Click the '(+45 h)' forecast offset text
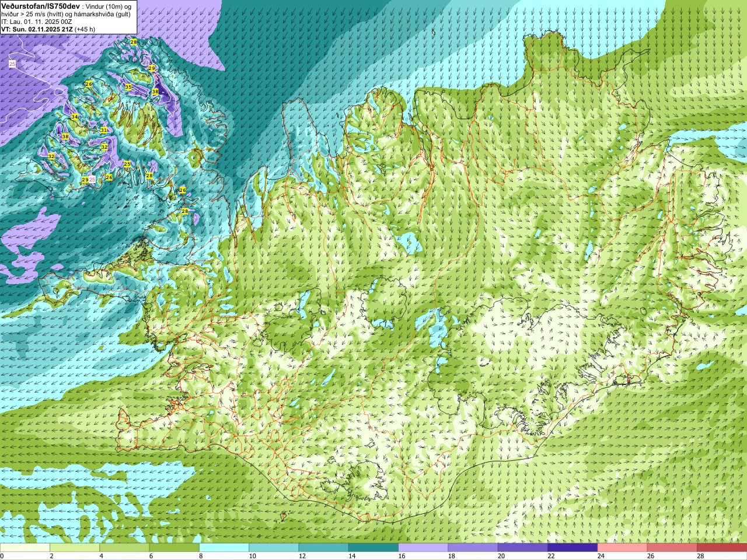This screenshot has height=560, width=747. [85, 29]
